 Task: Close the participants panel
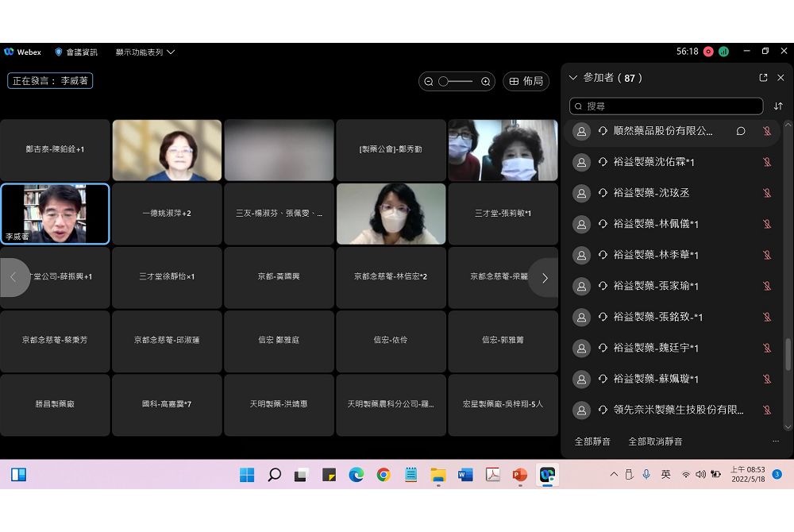[781, 78]
